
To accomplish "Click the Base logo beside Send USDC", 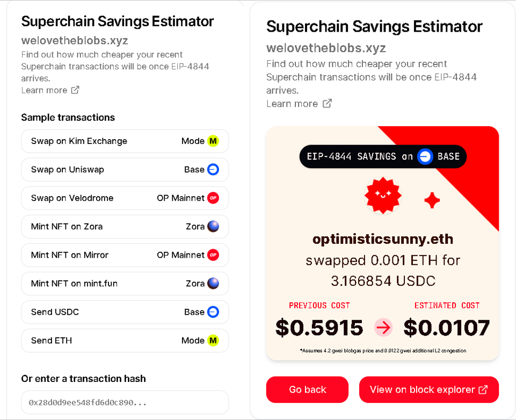I will pyautogui.click(x=213, y=312).
